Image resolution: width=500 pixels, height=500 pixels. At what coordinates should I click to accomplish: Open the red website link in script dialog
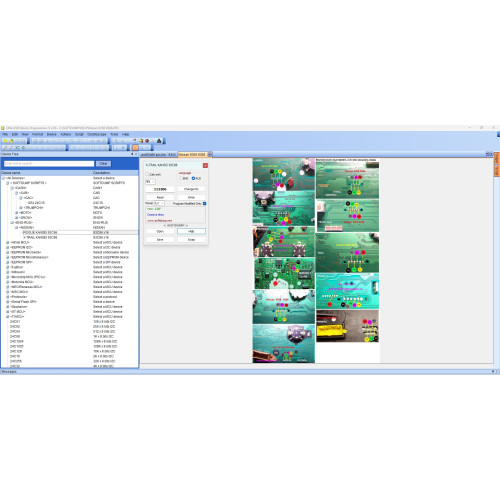[x=160, y=221]
